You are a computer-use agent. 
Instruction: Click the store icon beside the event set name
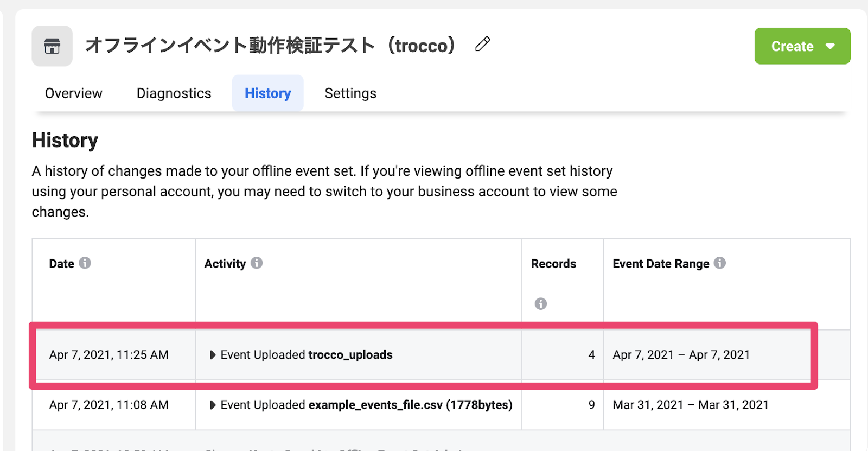pos(52,46)
